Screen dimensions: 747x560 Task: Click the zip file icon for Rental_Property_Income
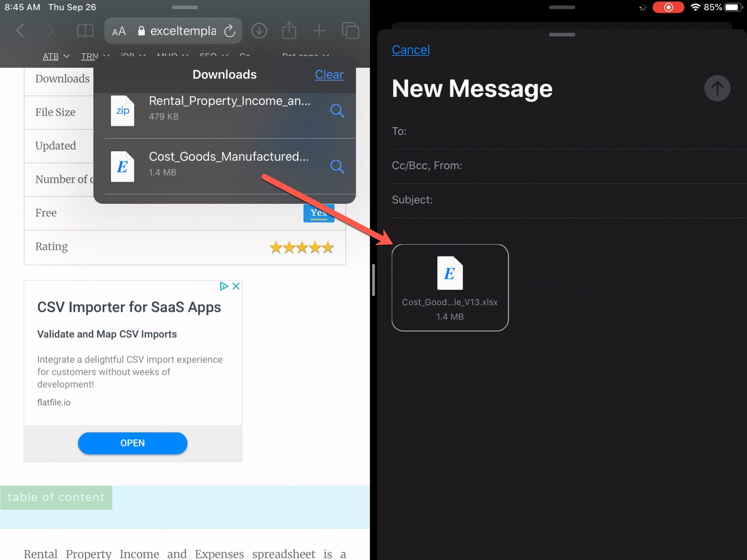coord(123,110)
